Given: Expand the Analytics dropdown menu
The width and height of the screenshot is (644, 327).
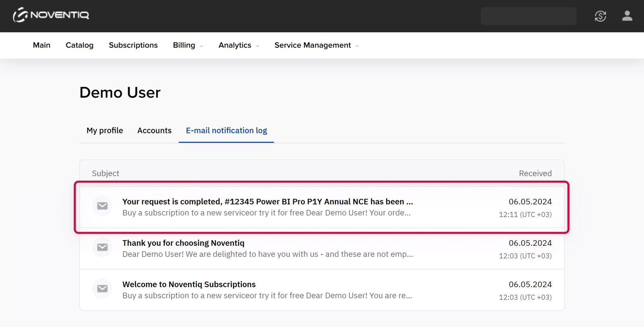Looking at the screenshot, I should click(238, 45).
